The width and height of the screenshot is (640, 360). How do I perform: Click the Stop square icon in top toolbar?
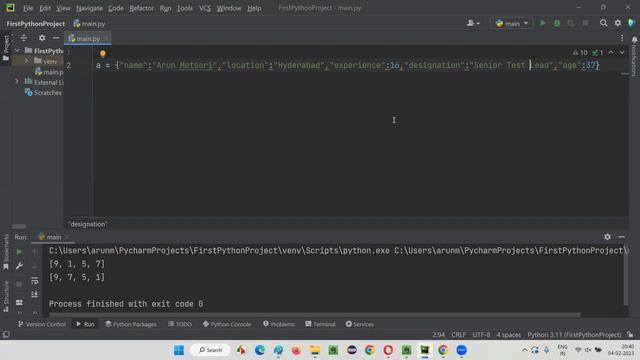(x=585, y=23)
